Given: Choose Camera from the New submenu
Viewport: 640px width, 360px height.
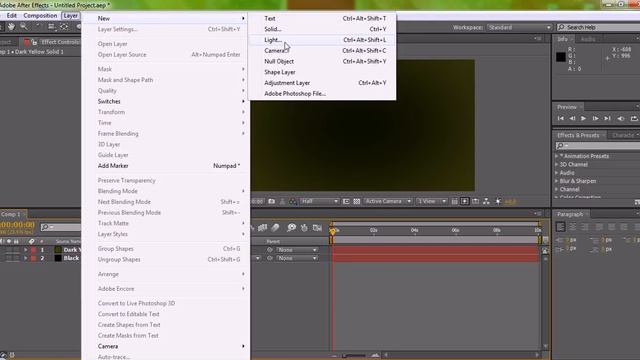Looking at the screenshot, I should (322, 51).
